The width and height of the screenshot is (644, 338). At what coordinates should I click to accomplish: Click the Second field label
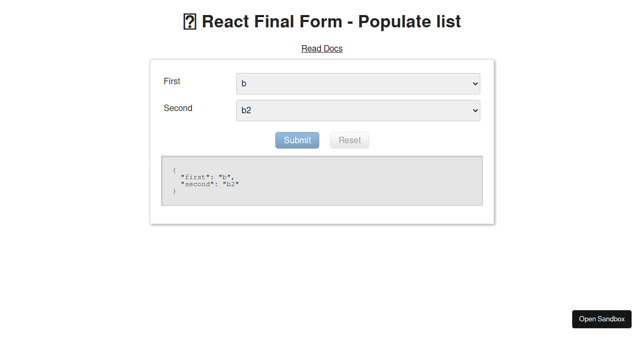point(178,108)
